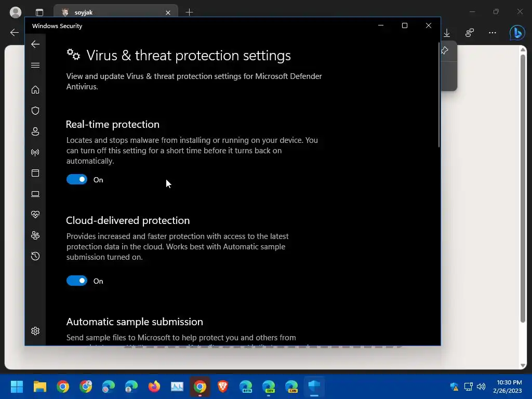Image resolution: width=532 pixels, height=399 pixels.
Task: Click the 'Automatic sample submission' heading
Action: 135,322
